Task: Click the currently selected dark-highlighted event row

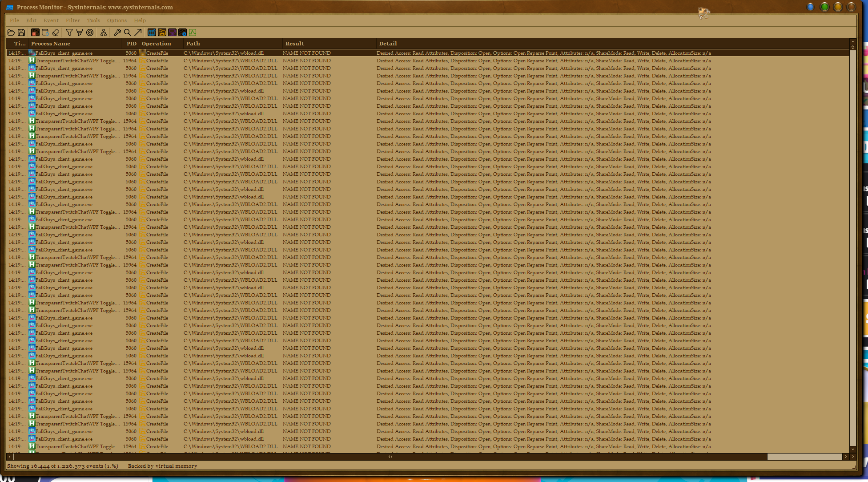Action: pos(428,53)
